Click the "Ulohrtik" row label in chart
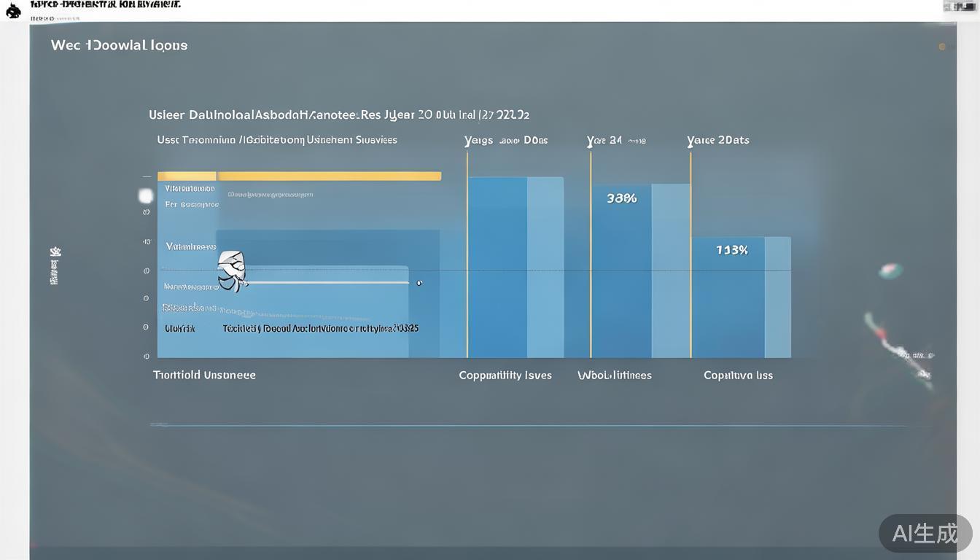Viewport: 980px width, 560px height. (x=180, y=329)
